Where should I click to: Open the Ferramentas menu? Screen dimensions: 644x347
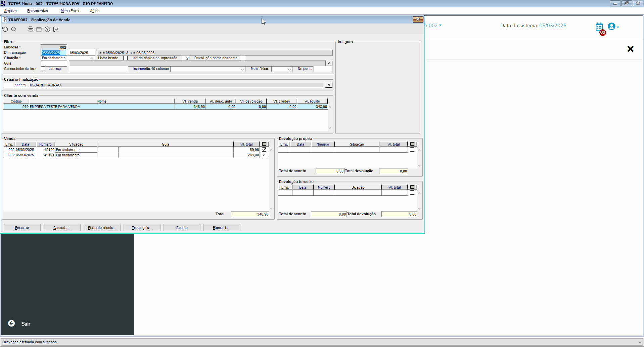click(x=38, y=11)
